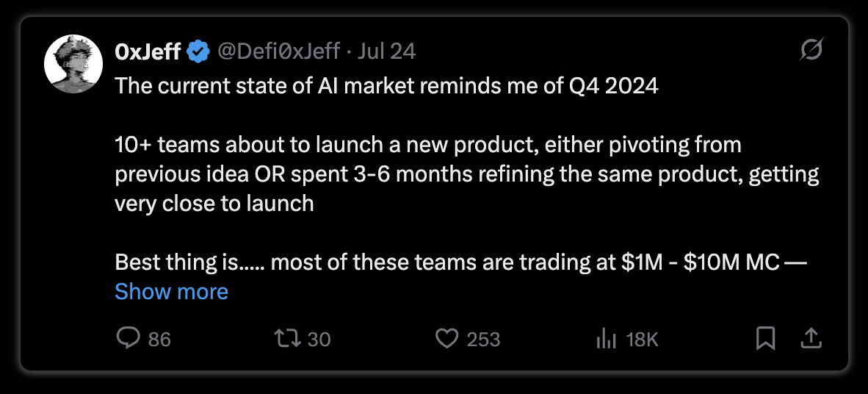Expand the tweet with Show more
The width and height of the screenshot is (868, 394).
171,292
